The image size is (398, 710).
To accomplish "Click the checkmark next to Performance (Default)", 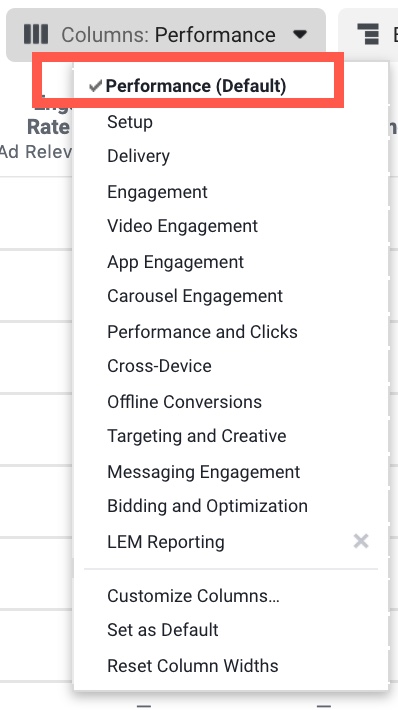I will (96, 86).
